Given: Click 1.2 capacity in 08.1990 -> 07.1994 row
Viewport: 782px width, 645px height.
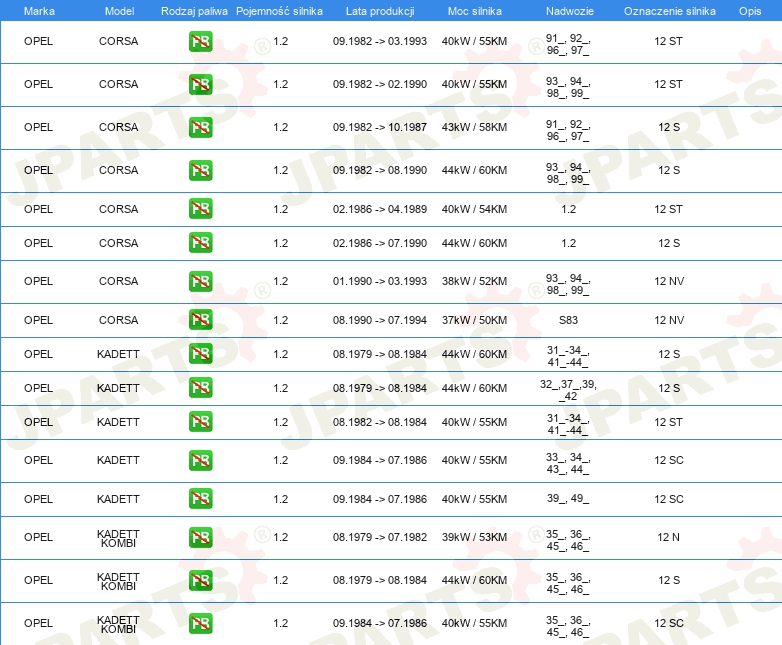Looking at the screenshot, I should tap(281, 320).
